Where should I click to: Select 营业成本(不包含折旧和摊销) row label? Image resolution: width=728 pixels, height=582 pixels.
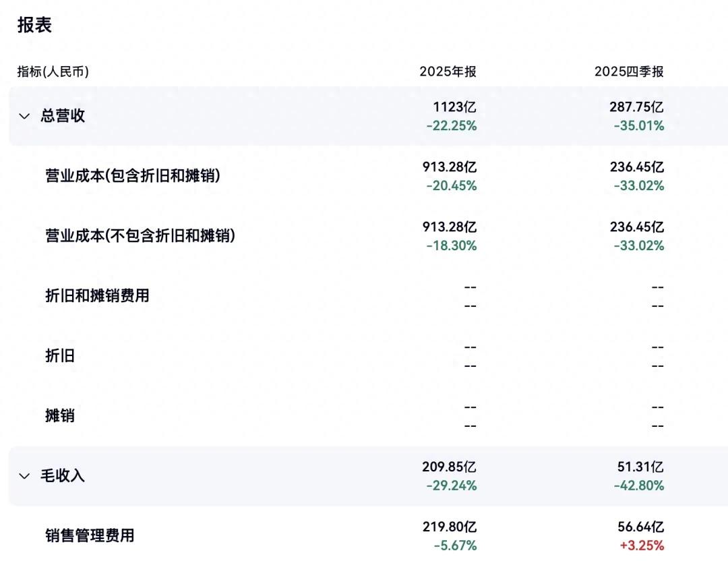coord(140,236)
